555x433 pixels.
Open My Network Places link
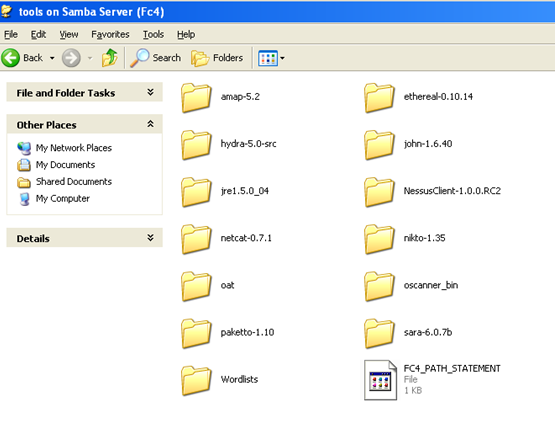74,148
